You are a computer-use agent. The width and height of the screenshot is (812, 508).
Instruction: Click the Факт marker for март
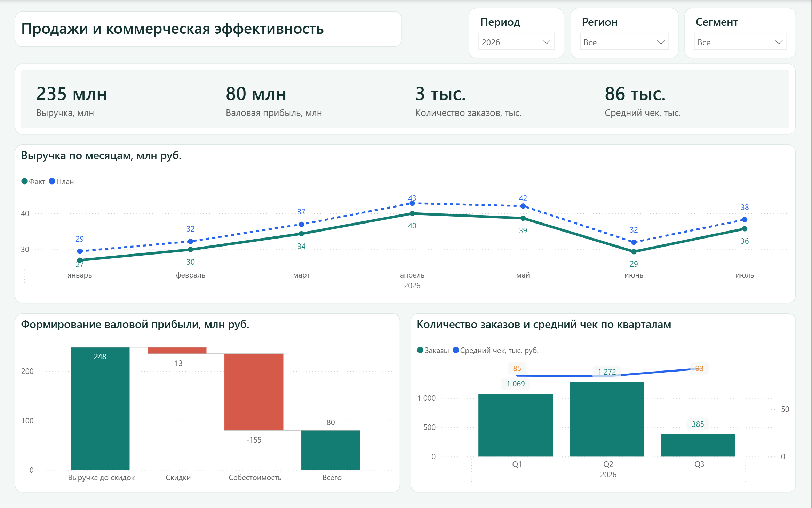point(301,234)
